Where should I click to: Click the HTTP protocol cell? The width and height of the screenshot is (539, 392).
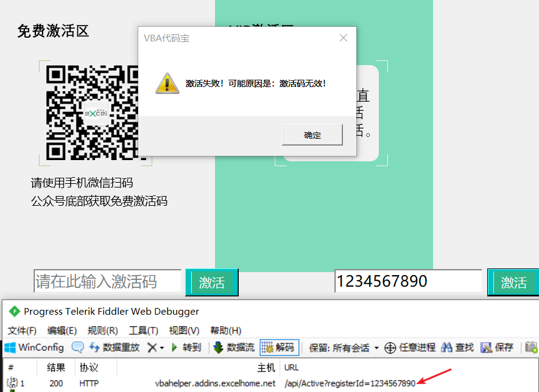click(89, 383)
